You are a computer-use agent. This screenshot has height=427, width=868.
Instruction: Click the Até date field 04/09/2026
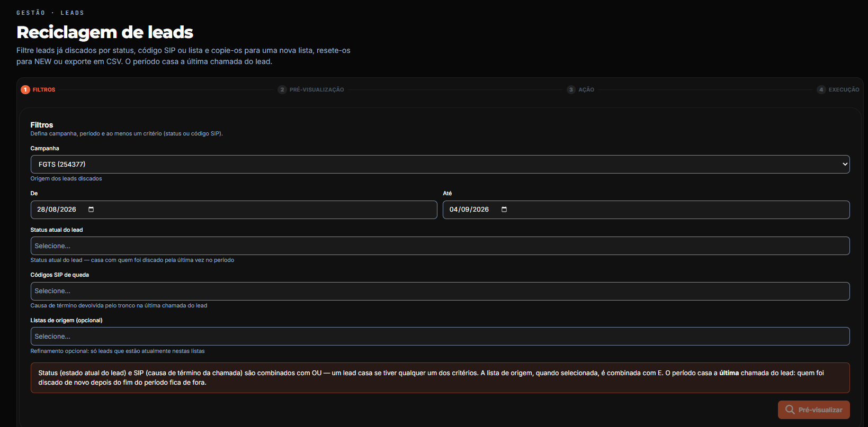tap(646, 210)
